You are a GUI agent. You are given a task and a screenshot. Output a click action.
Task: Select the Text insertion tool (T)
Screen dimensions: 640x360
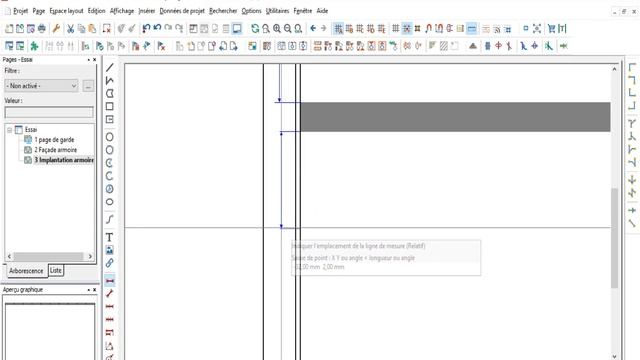click(109, 237)
